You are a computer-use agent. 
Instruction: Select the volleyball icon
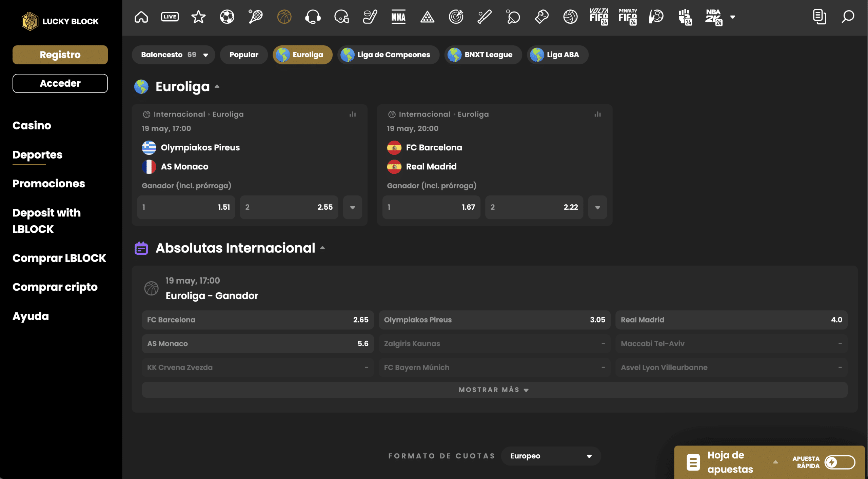(x=570, y=17)
